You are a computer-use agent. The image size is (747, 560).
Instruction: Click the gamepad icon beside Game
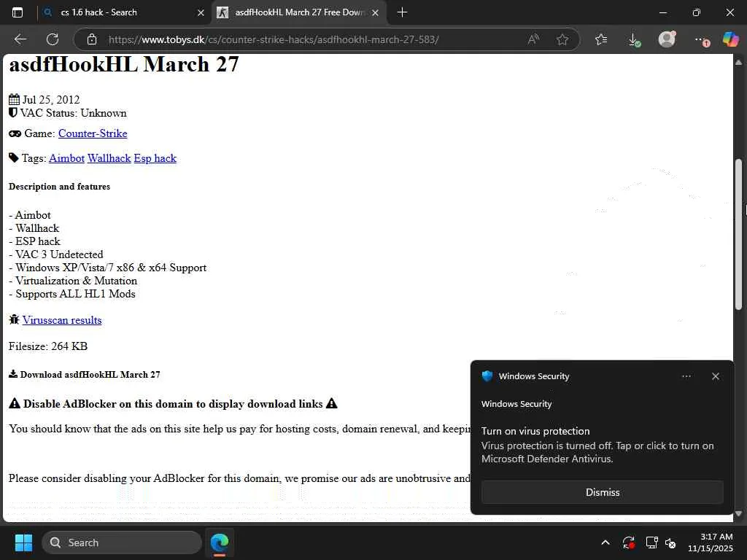tap(15, 134)
